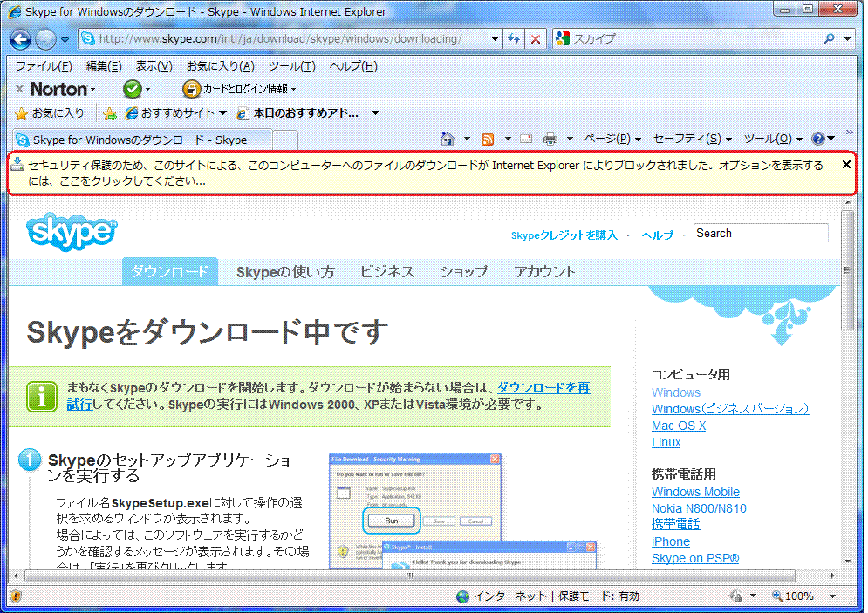868x613 pixels.
Task: Open the Linux download link
Action: click(x=666, y=442)
